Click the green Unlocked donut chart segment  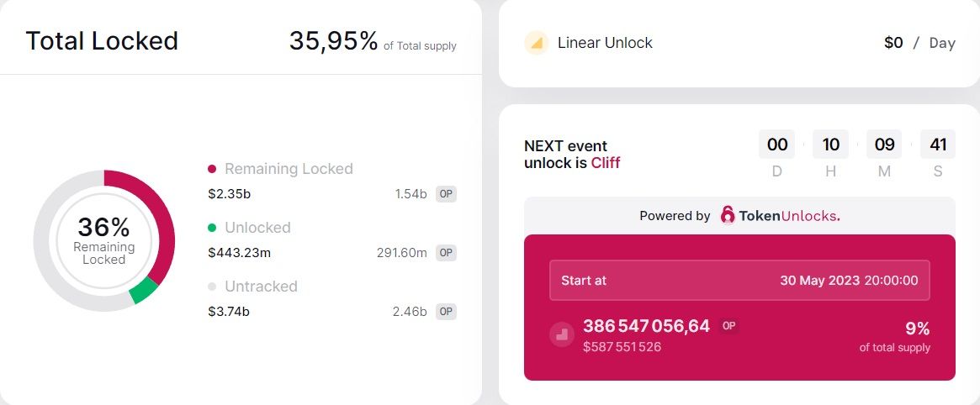143,291
